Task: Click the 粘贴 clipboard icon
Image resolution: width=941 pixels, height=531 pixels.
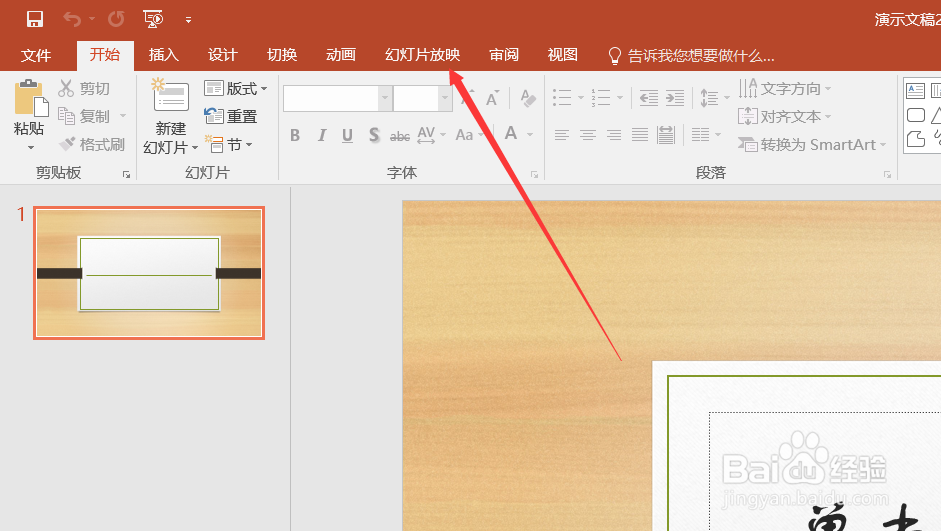Action: point(30,97)
